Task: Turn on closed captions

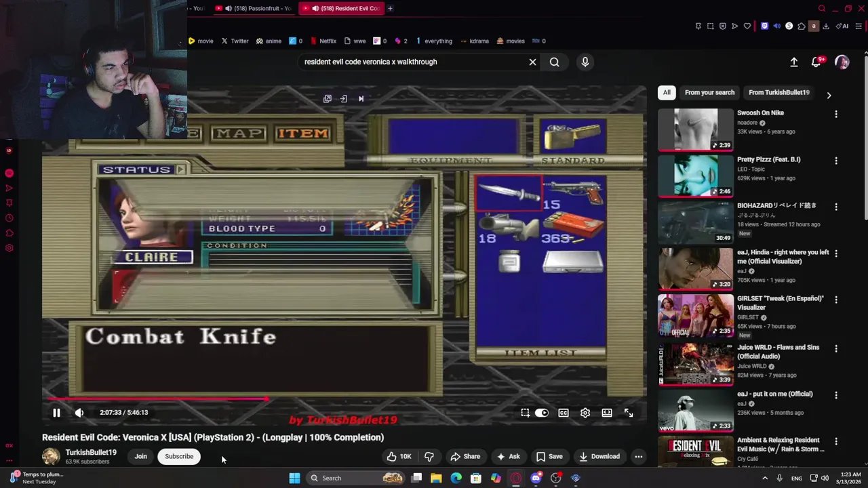Action: [x=564, y=413]
